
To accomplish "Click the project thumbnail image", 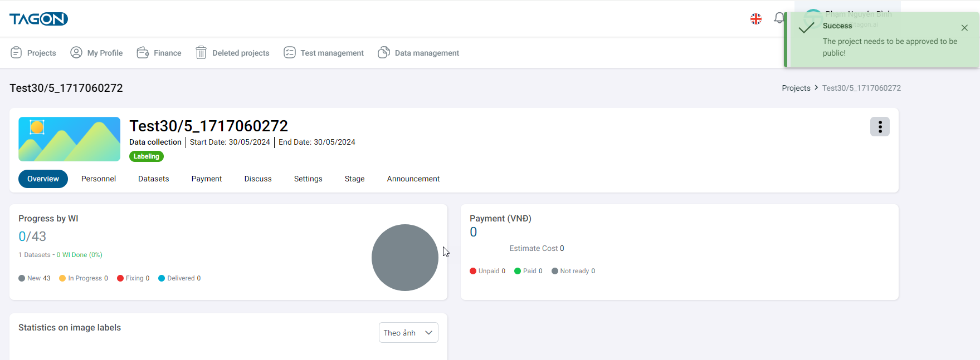I will click(70, 139).
